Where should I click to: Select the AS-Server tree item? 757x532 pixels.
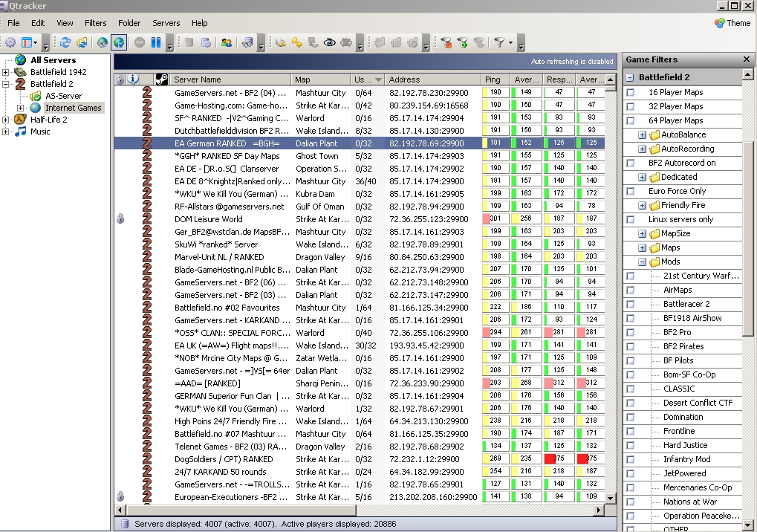(x=63, y=96)
